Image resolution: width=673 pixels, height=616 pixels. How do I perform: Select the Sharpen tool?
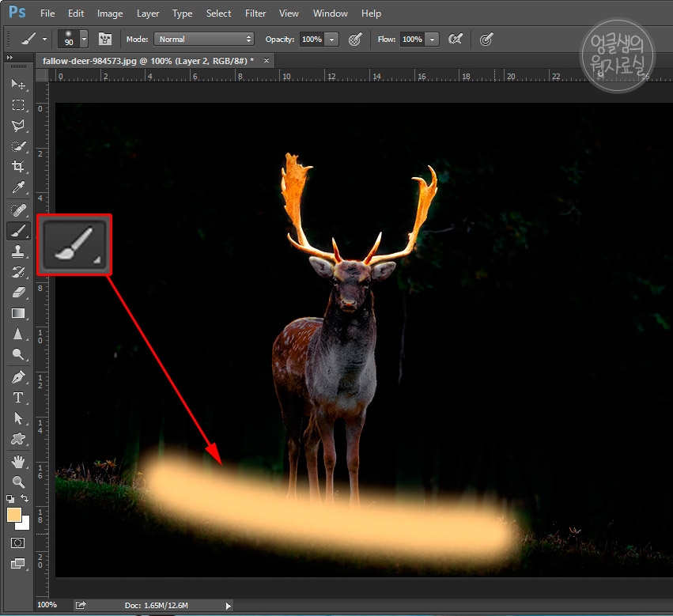pos(18,334)
